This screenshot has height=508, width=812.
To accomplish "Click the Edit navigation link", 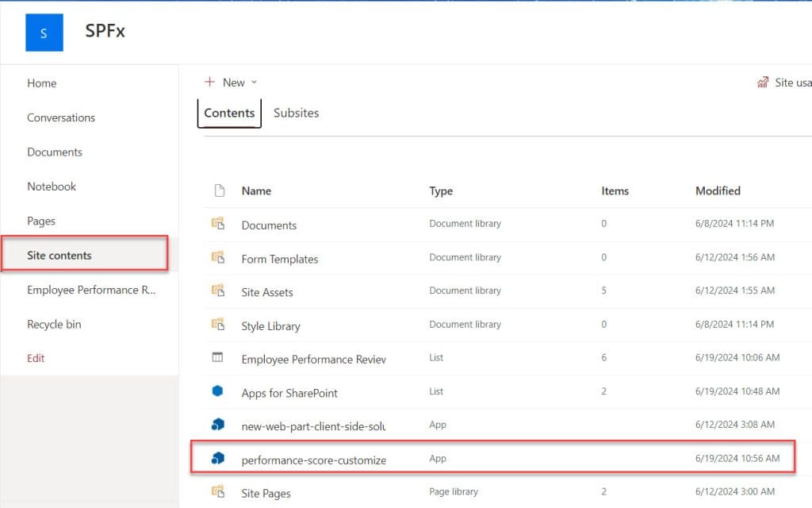I will 36,358.
